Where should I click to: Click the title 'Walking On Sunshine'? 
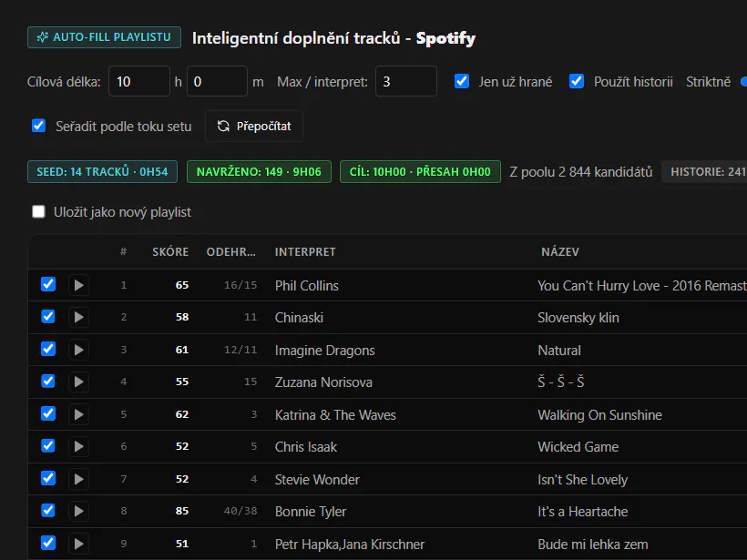coord(599,415)
